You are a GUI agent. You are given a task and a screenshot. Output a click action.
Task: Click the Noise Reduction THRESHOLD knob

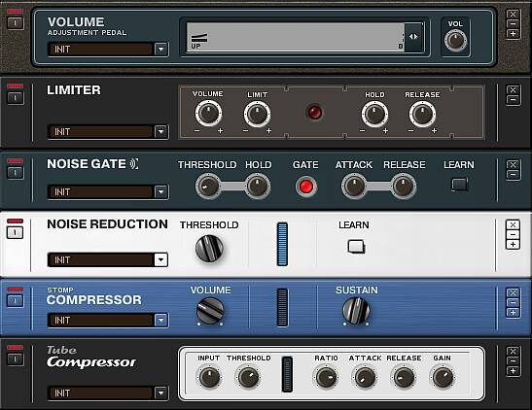point(209,249)
